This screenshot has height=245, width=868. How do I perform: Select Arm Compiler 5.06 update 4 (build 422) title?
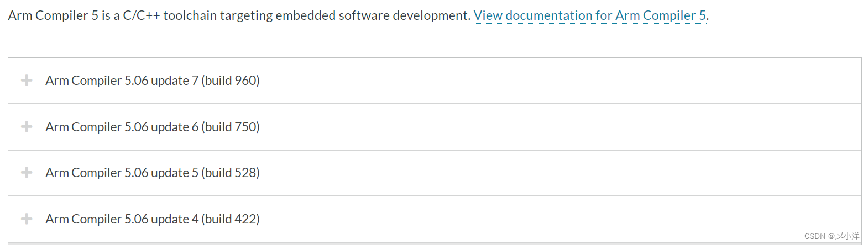pyautogui.click(x=153, y=219)
